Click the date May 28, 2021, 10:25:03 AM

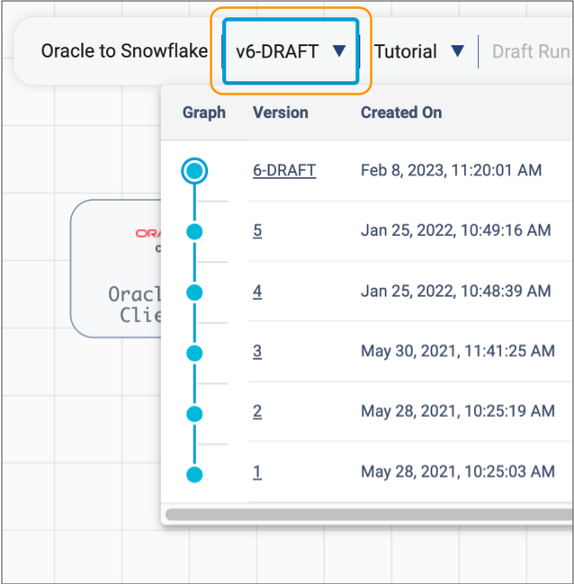458,472
